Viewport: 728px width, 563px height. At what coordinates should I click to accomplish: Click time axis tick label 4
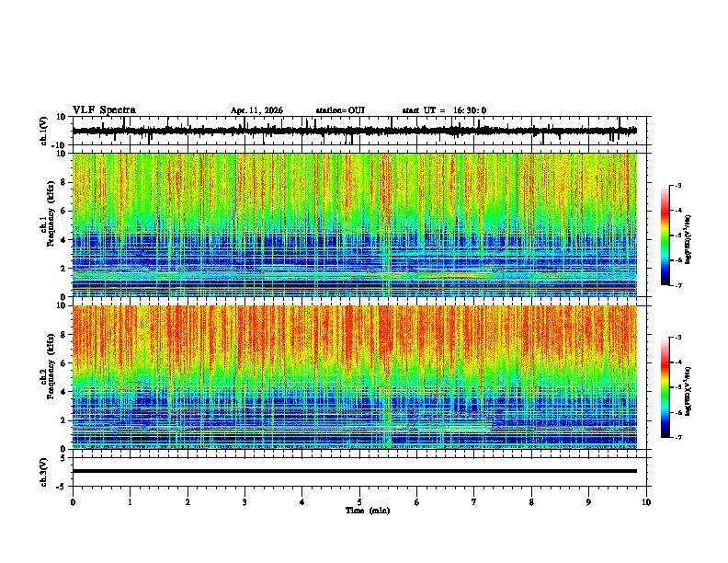[302, 502]
